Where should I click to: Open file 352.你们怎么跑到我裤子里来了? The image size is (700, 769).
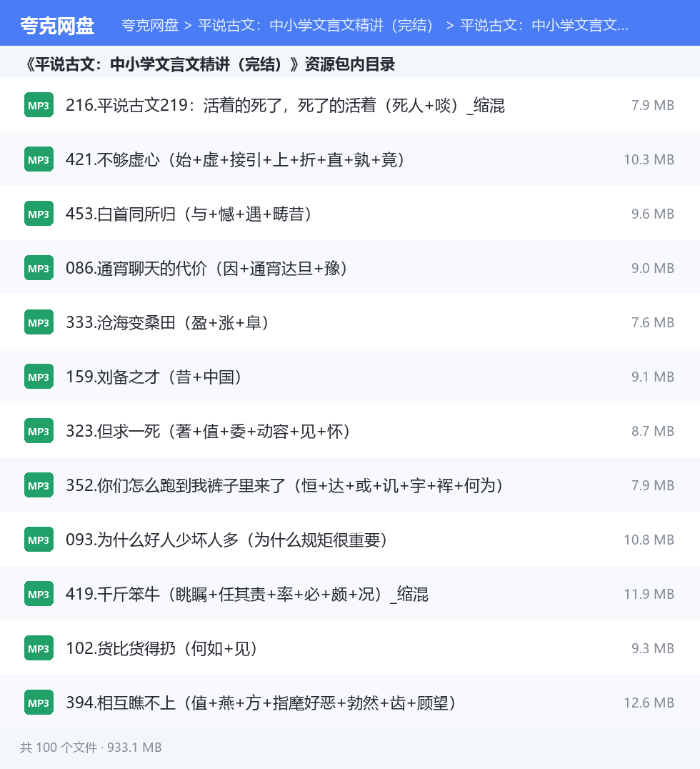(x=284, y=485)
